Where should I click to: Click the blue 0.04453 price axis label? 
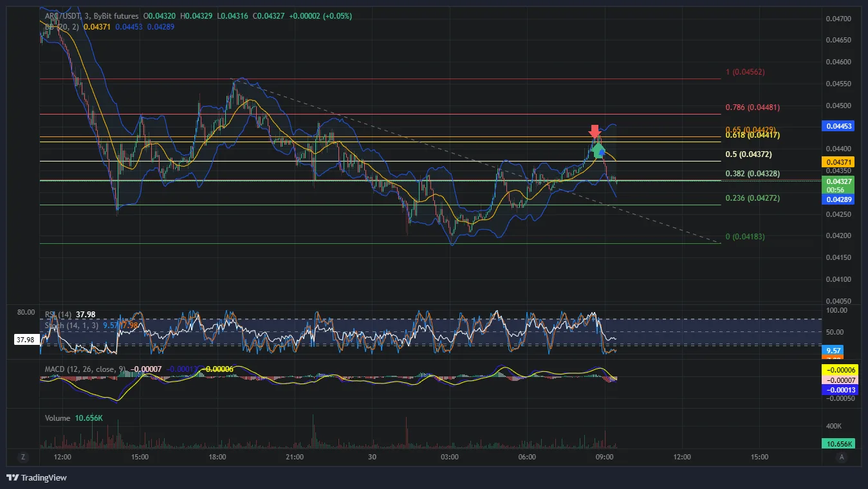click(839, 126)
